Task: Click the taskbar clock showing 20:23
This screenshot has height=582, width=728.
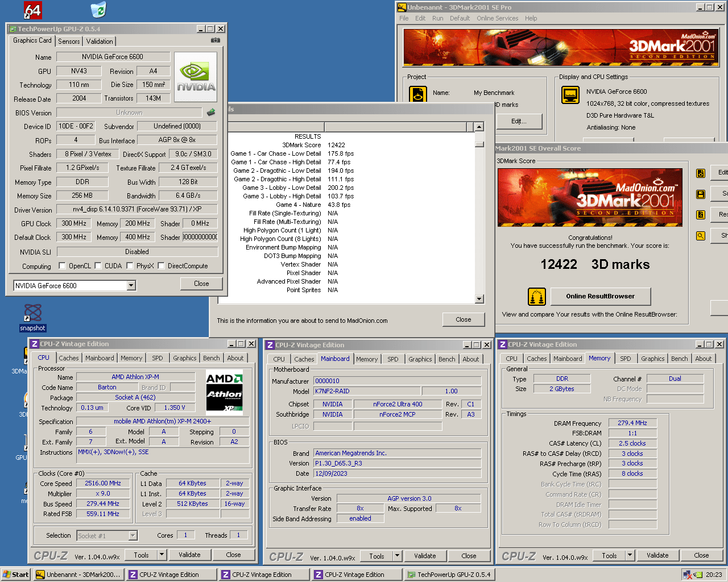Action: click(x=714, y=575)
